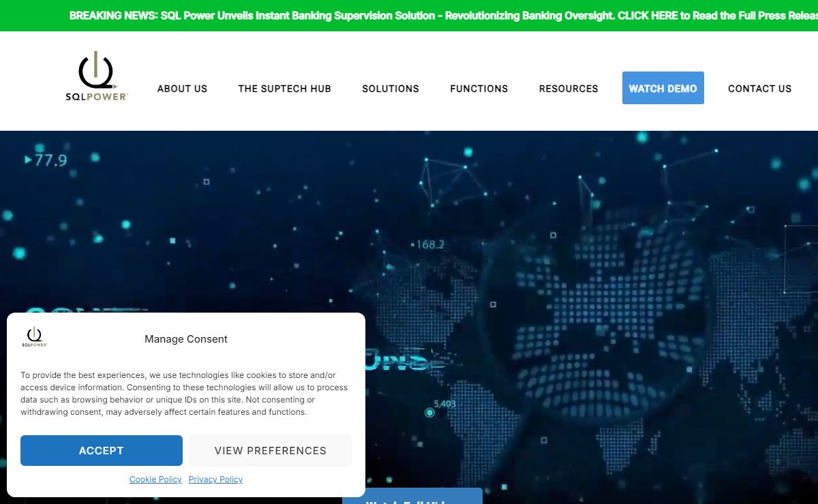This screenshot has width=818, height=504.
Task: Open the Cookie Policy link
Action: 155,479
